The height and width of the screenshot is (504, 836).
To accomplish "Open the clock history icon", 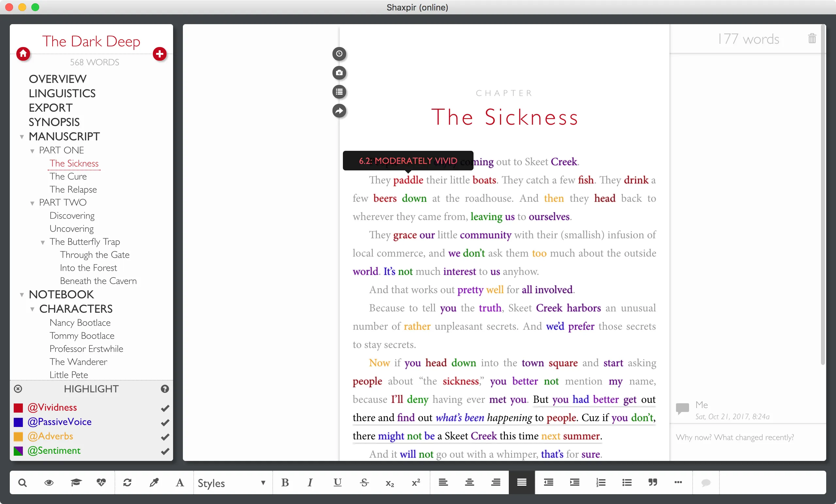I will [339, 54].
